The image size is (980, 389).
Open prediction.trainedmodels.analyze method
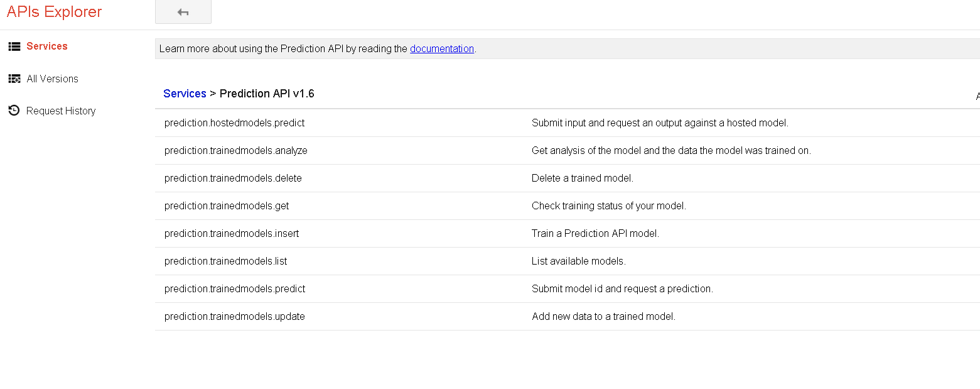(235, 151)
